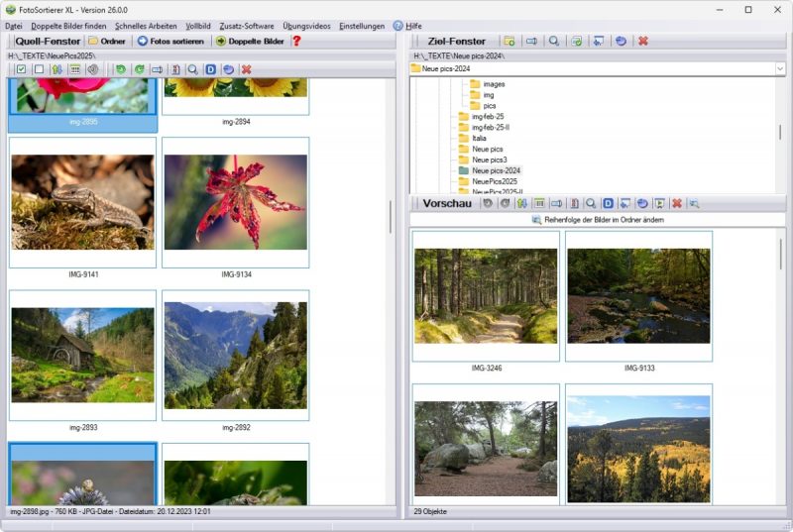Open the Neue pics-2024 folder dropdown
Screen dimensions: 793x532
tap(779, 68)
